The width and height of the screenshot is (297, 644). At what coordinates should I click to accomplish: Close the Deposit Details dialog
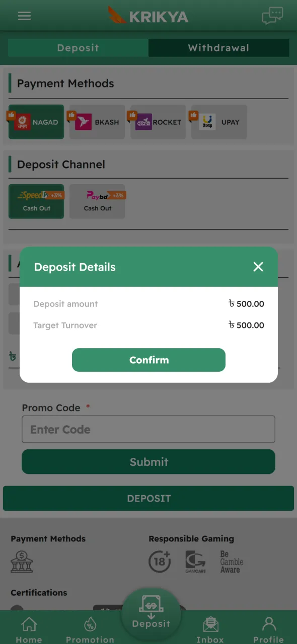[258, 267]
